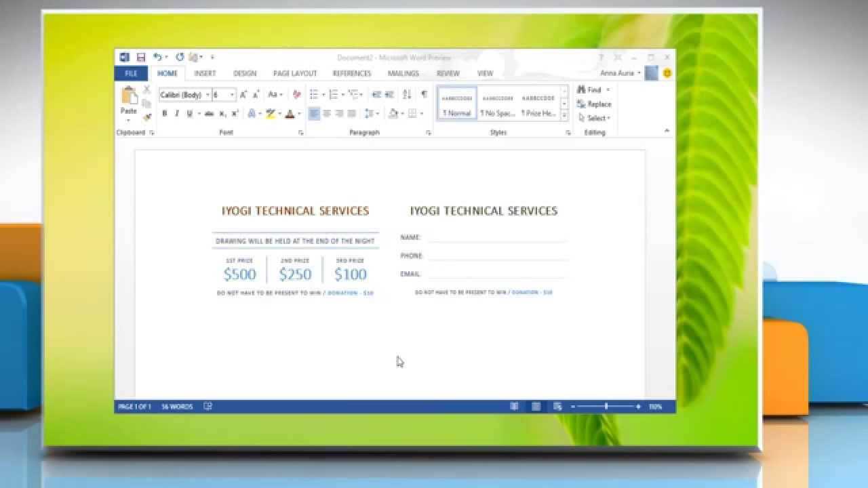Switch to the PAGE LAYOUT tab

pos(295,73)
